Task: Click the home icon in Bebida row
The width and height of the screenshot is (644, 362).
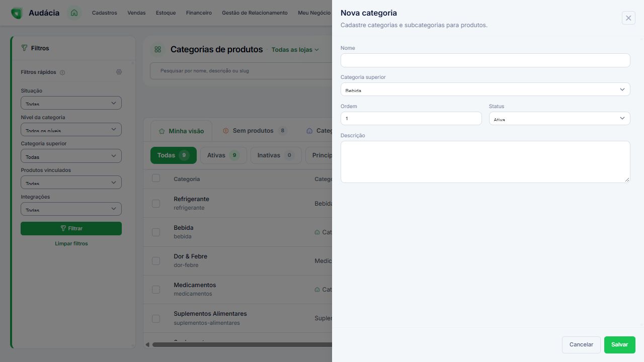Action: 317,232
